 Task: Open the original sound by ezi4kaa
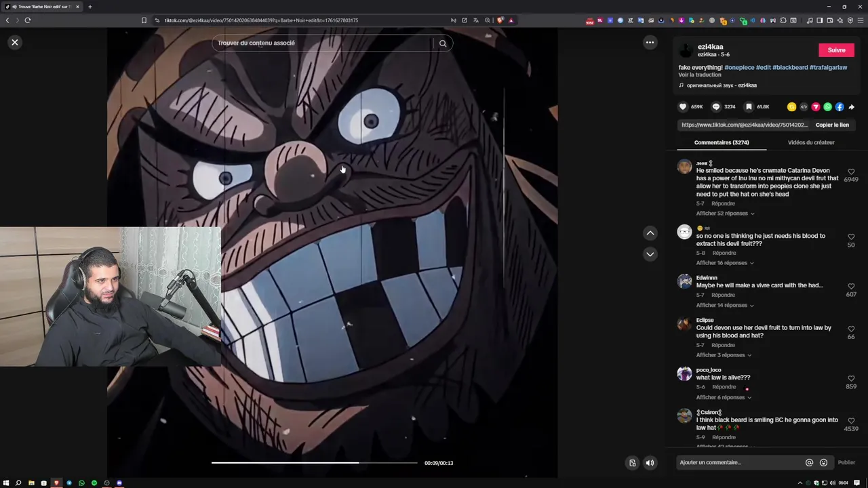click(722, 85)
